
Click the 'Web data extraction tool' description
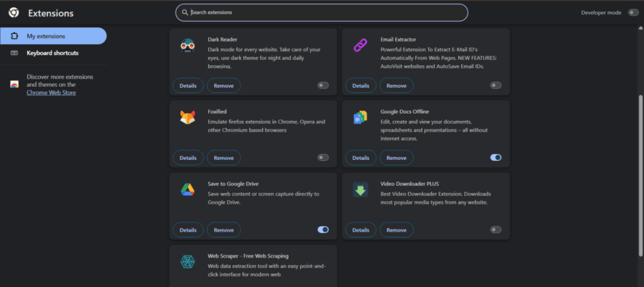click(x=267, y=270)
